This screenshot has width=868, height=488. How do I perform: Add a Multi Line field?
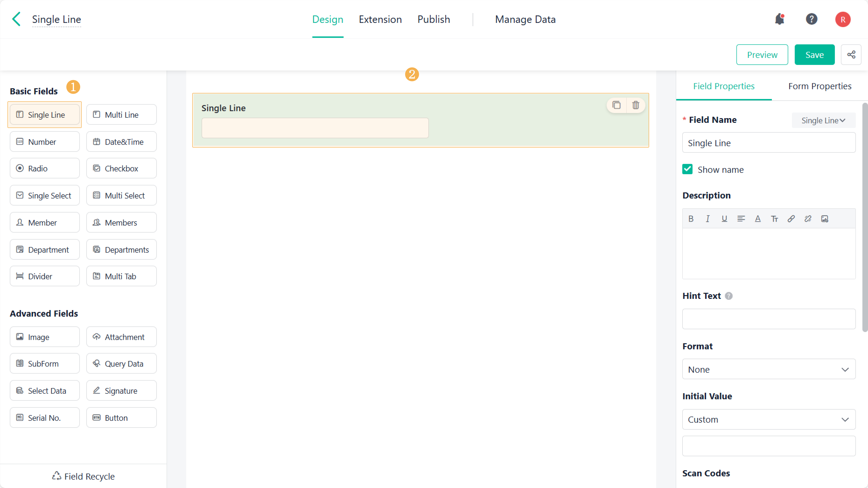(121, 115)
